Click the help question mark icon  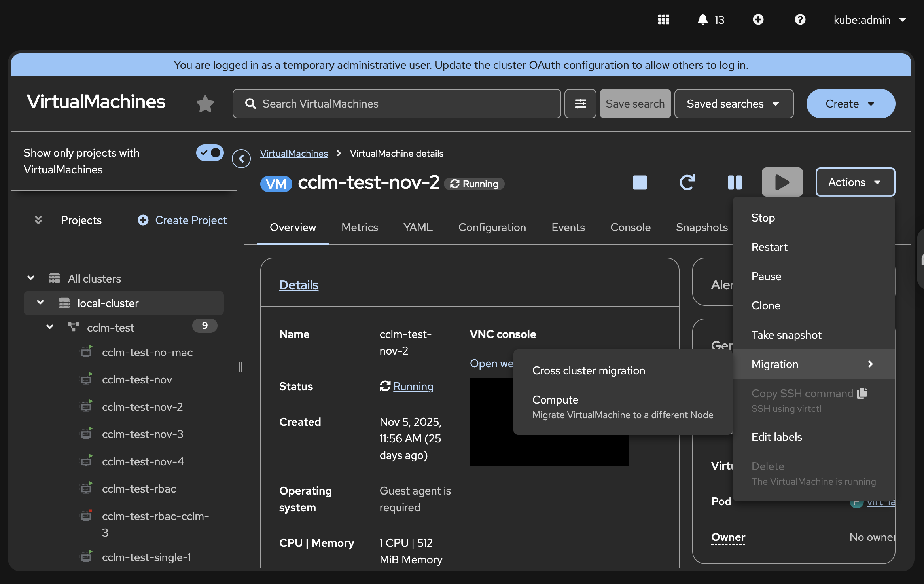800,19
